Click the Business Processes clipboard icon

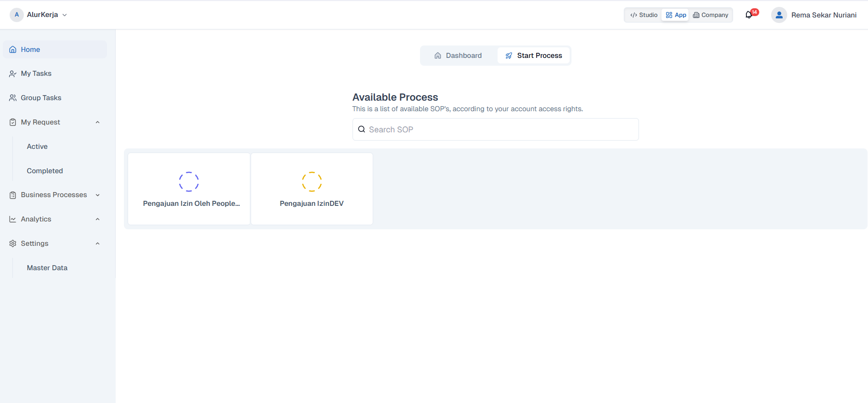(13, 195)
